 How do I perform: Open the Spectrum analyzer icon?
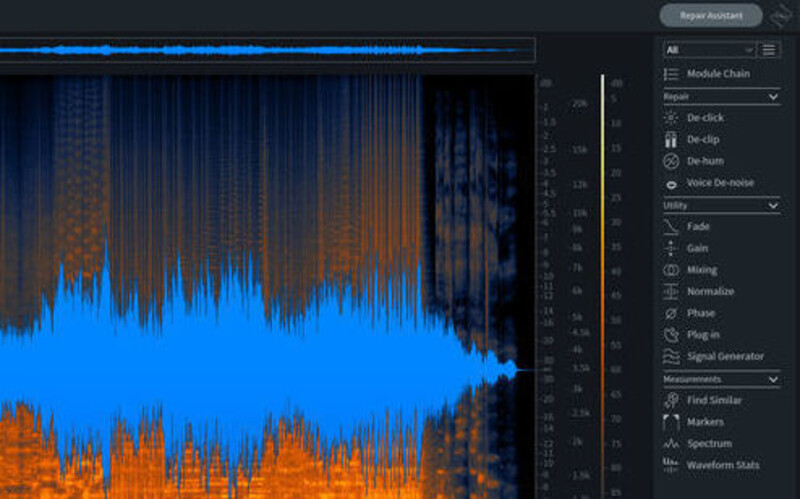point(671,444)
